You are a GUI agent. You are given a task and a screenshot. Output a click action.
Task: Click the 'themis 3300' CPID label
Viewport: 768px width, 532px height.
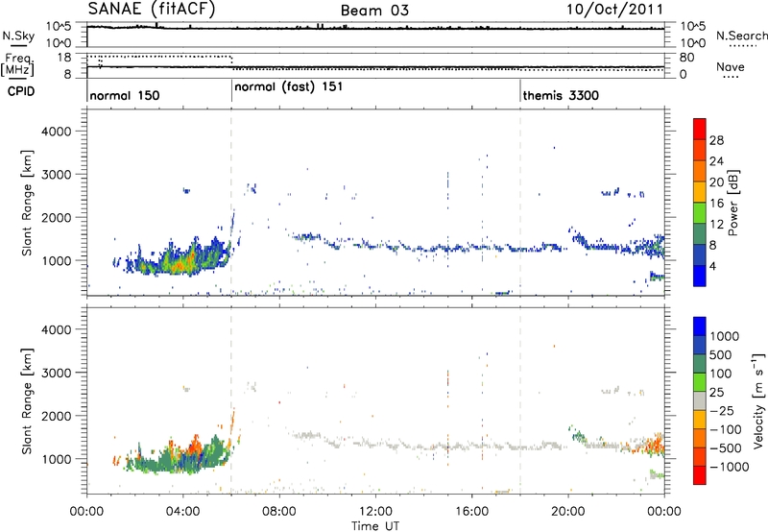click(x=561, y=95)
